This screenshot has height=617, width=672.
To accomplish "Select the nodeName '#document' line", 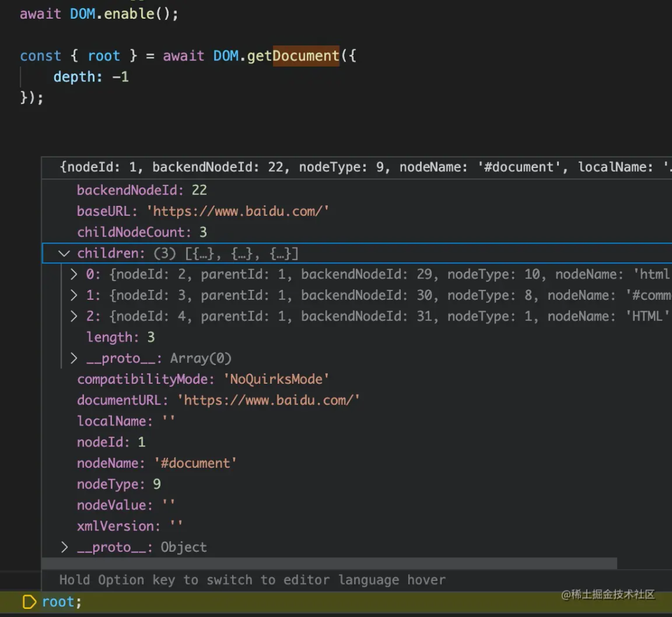I will click(157, 463).
